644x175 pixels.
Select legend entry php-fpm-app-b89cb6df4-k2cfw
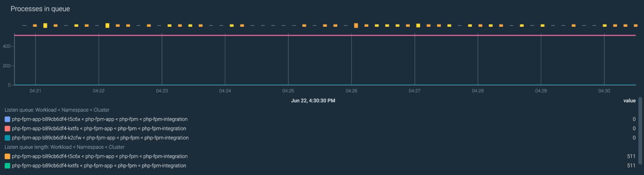100,138
